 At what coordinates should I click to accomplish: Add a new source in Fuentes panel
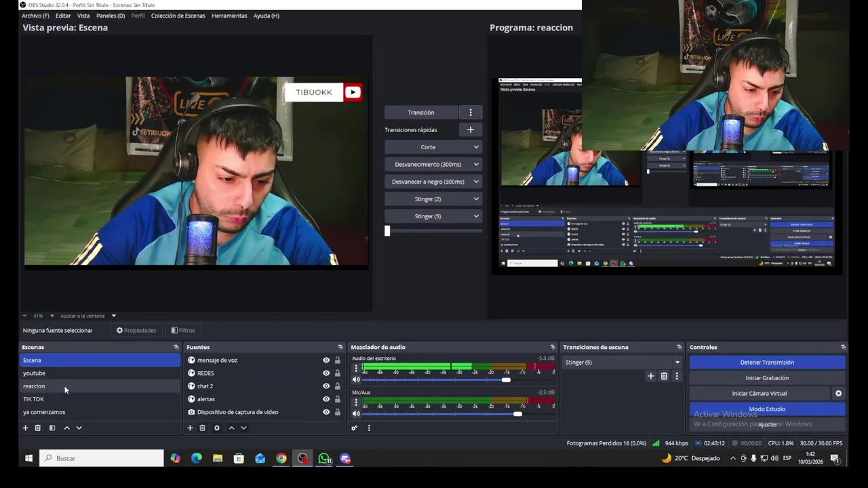(190, 428)
